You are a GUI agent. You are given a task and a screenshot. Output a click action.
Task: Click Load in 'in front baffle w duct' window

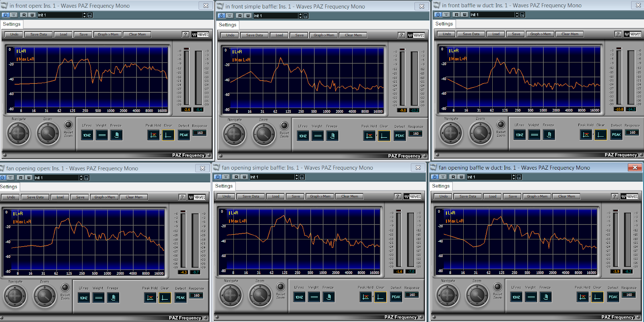point(496,34)
